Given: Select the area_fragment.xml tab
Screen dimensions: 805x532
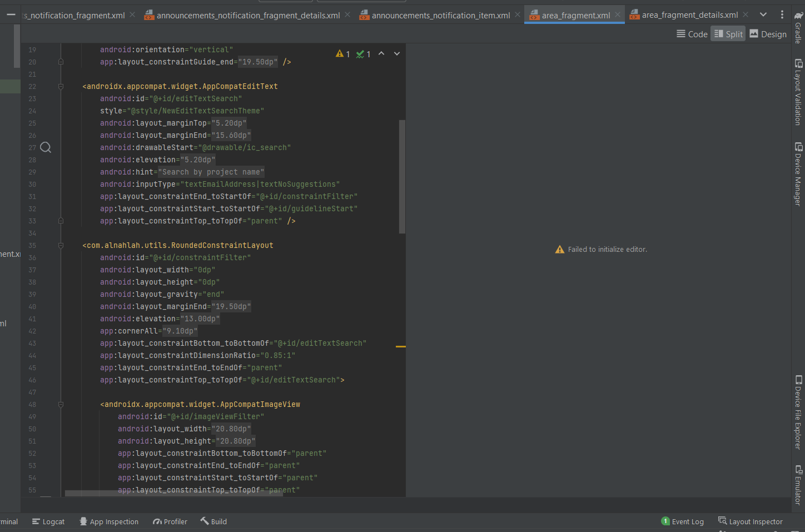Looking at the screenshot, I should [x=575, y=15].
